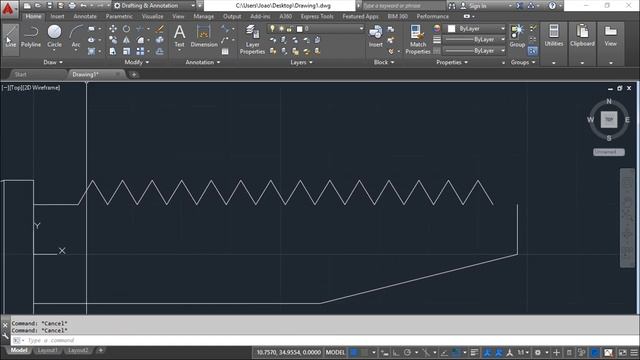This screenshot has width=640, height=360.
Task: Expand the Properties panel
Action: tap(452, 62)
